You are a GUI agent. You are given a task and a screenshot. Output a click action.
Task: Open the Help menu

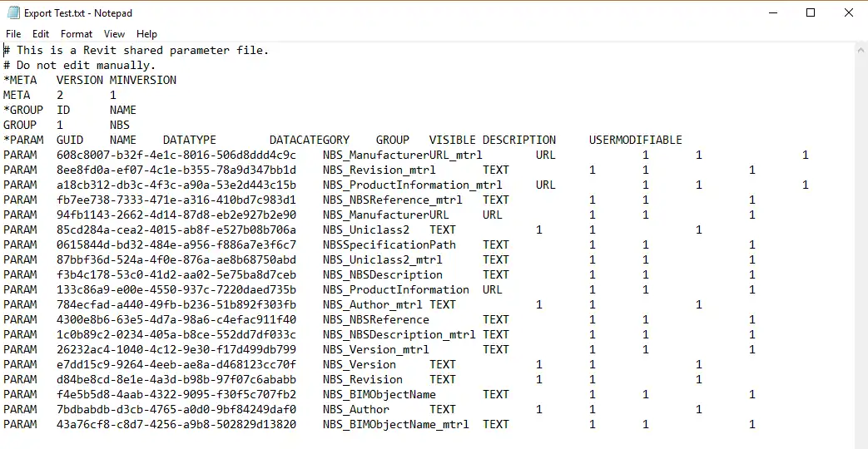click(x=146, y=34)
